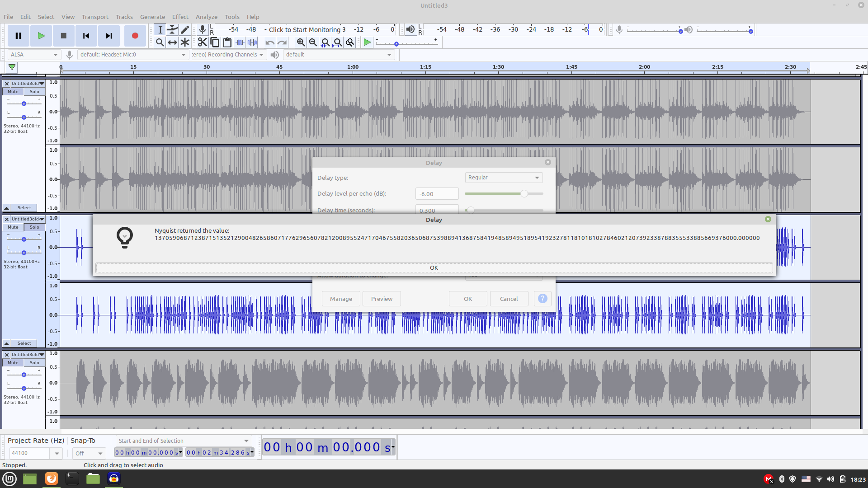Image resolution: width=868 pixels, height=488 pixels.
Task: Open the Transport menu
Action: point(94,17)
